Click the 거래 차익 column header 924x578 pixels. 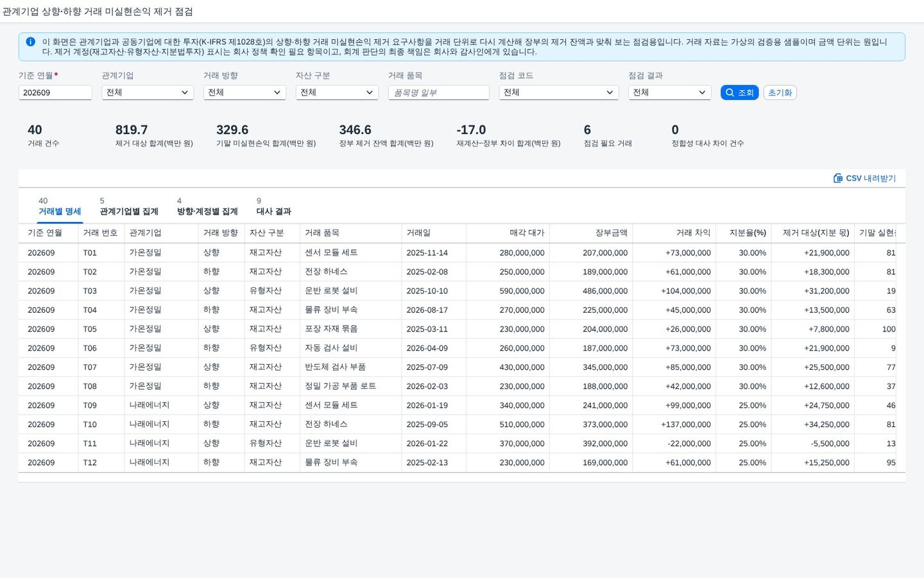pyautogui.click(x=674, y=233)
